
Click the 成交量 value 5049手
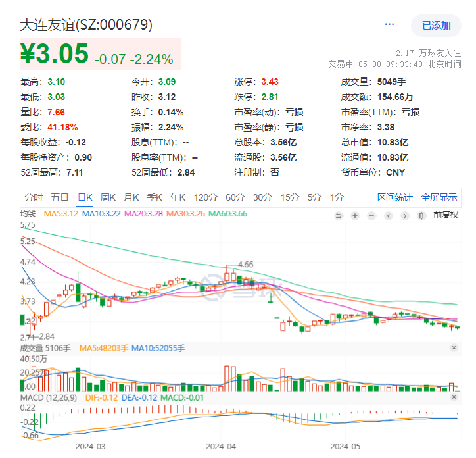[x=392, y=82]
